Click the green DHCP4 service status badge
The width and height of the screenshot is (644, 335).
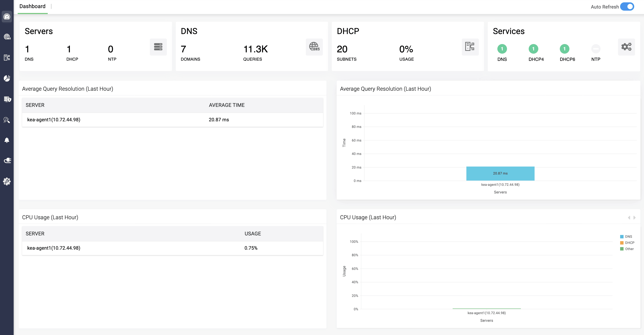[x=533, y=49]
